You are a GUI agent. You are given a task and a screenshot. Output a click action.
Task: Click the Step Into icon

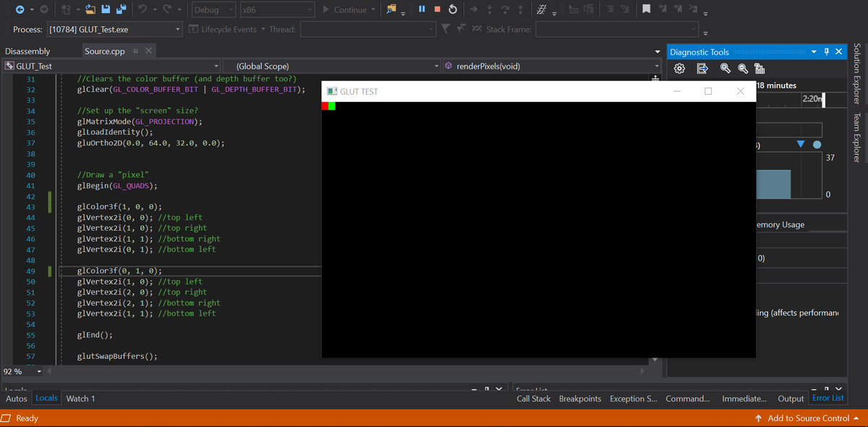tap(490, 10)
